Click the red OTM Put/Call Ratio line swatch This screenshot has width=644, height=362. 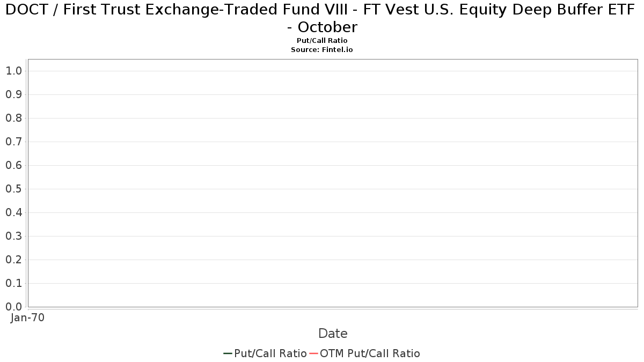click(313, 353)
